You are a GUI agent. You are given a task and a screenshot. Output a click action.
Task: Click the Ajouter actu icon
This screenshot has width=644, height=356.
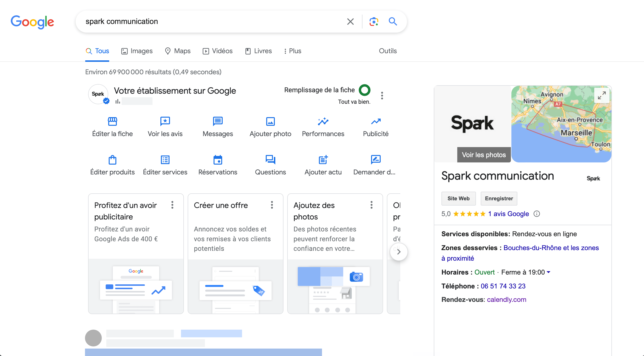tap(323, 160)
